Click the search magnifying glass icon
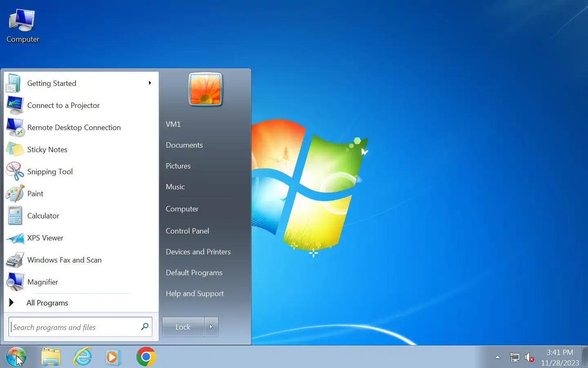588x368 pixels. (145, 326)
